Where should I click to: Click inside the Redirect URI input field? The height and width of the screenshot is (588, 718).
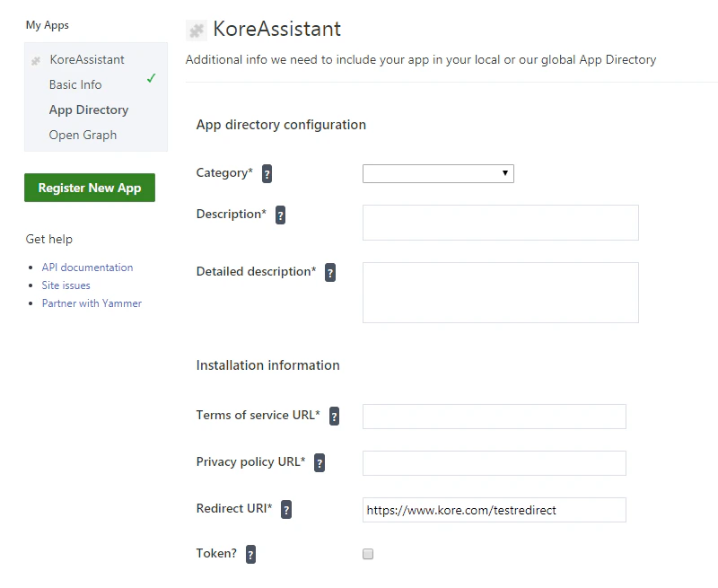pyautogui.click(x=494, y=509)
